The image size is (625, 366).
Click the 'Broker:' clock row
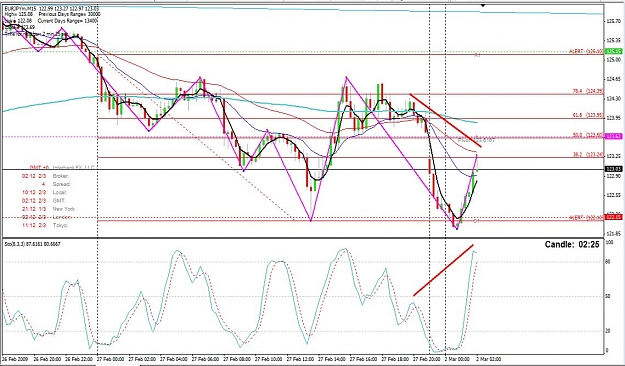(x=45, y=176)
